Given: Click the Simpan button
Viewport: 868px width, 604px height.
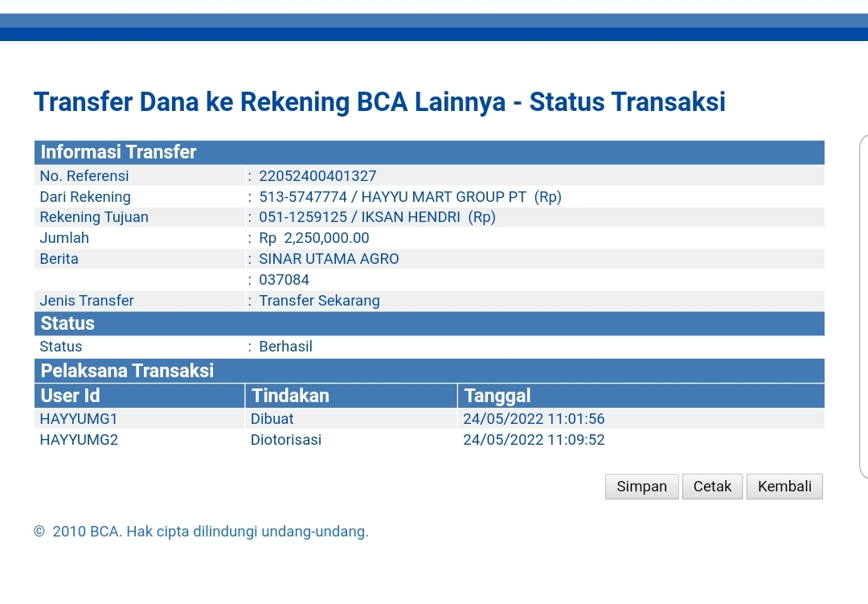Looking at the screenshot, I should [641, 487].
